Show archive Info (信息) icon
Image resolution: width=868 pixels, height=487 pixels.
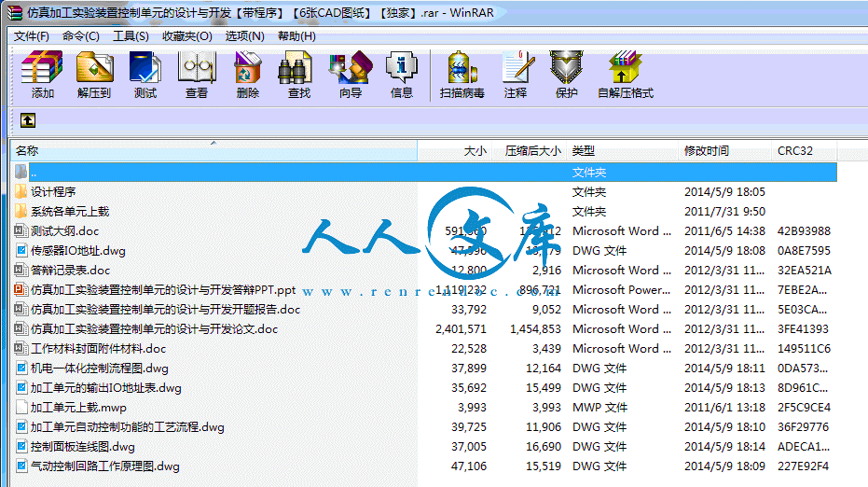point(401,68)
